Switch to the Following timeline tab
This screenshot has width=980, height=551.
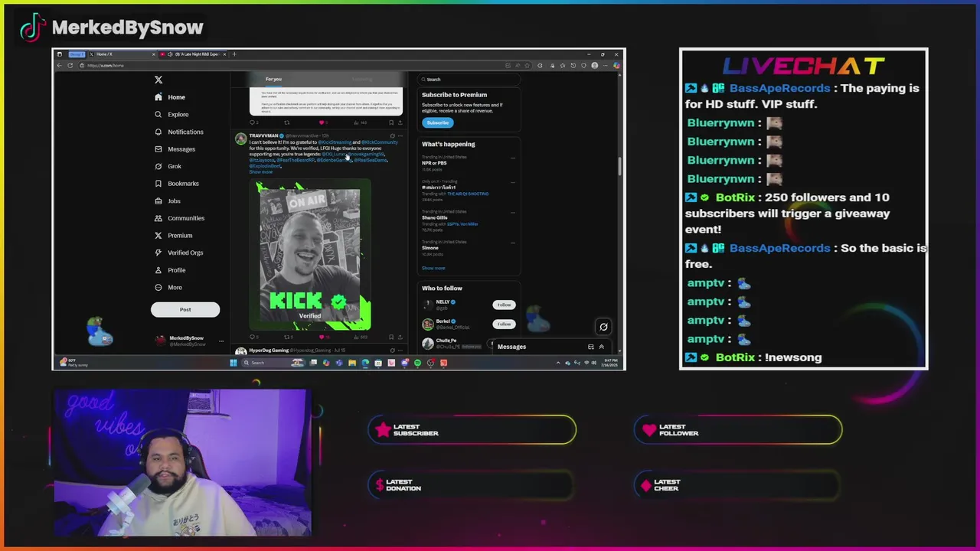pos(361,79)
